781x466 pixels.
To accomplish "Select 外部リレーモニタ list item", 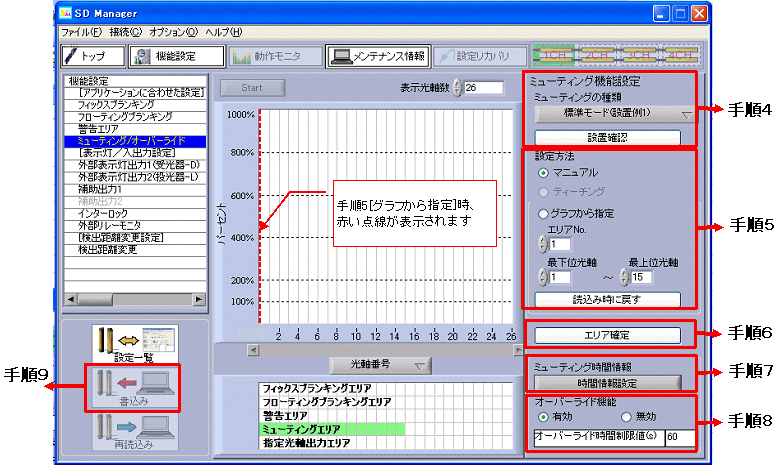I will coord(135,226).
